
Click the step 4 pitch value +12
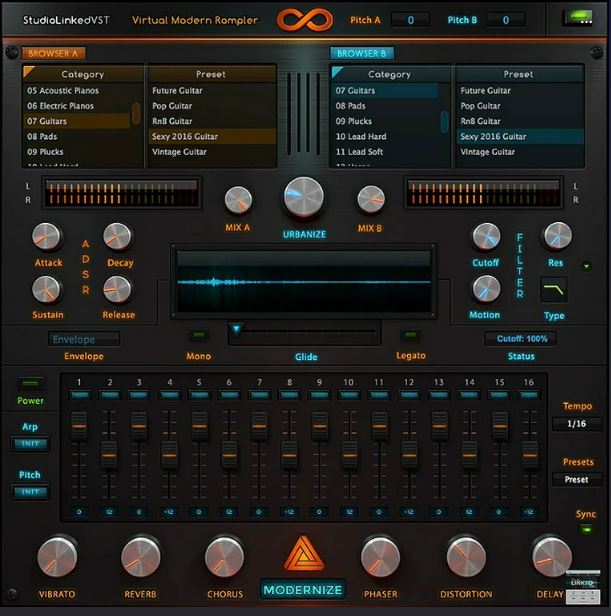click(169, 512)
